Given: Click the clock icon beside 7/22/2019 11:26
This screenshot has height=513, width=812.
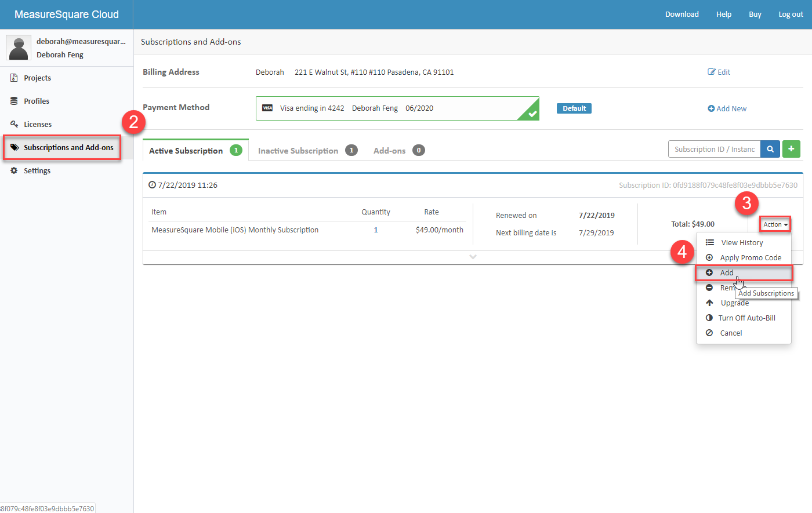Looking at the screenshot, I should point(152,185).
